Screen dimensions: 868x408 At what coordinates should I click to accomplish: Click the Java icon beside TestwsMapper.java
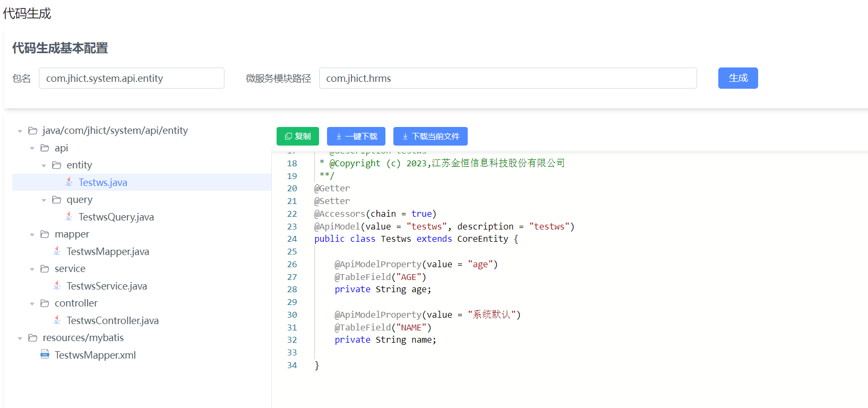[57, 251]
